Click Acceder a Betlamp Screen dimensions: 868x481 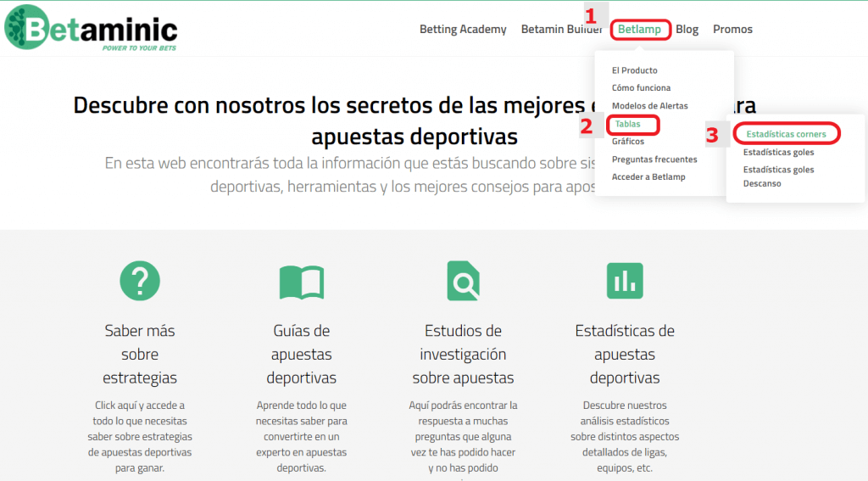tap(648, 177)
